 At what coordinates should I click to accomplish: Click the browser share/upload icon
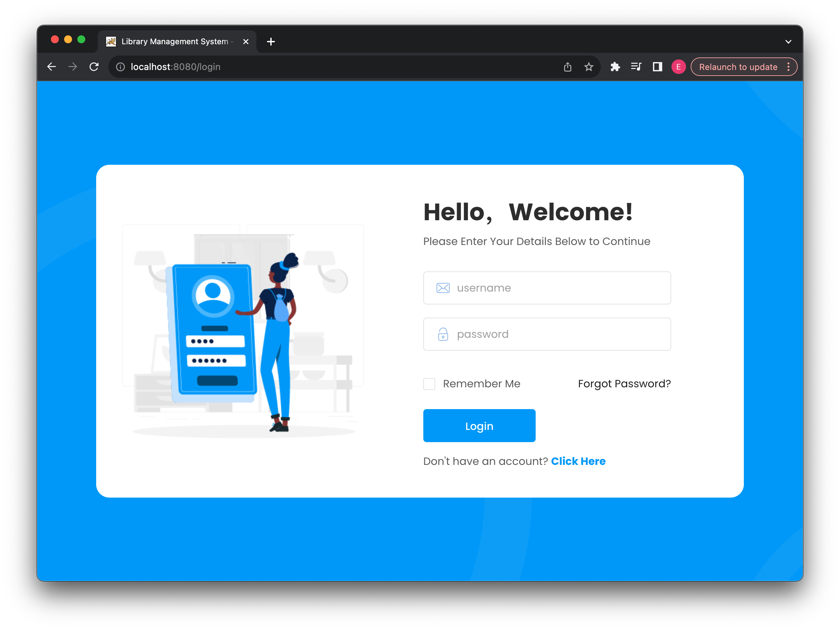(567, 67)
